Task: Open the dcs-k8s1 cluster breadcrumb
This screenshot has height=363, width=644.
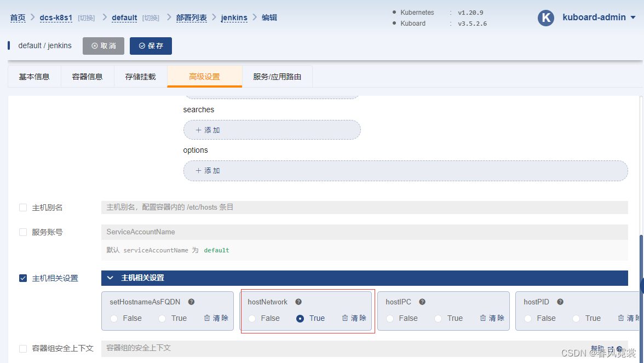Action: pyautogui.click(x=56, y=18)
